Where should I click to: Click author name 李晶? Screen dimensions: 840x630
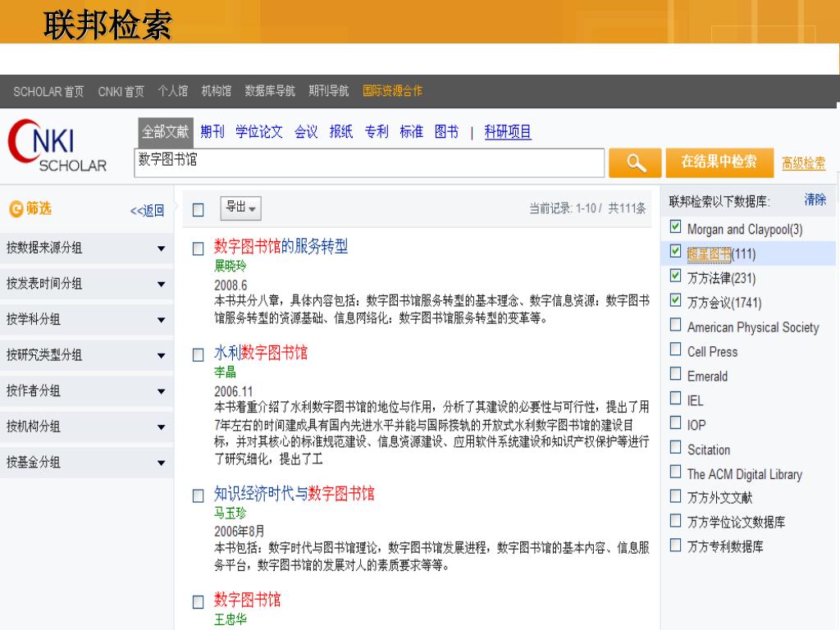pyautogui.click(x=225, y=372)
